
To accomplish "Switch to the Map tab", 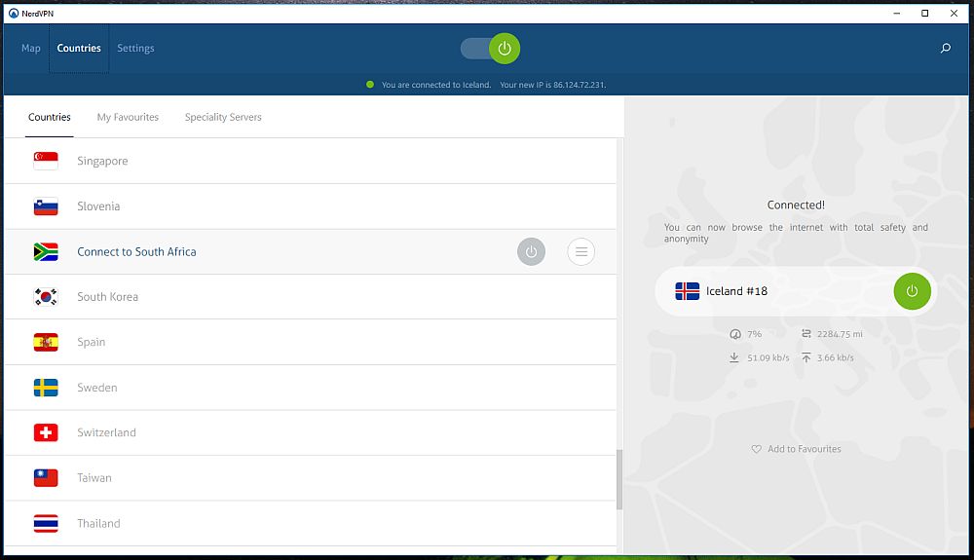I will click(30, 49).
